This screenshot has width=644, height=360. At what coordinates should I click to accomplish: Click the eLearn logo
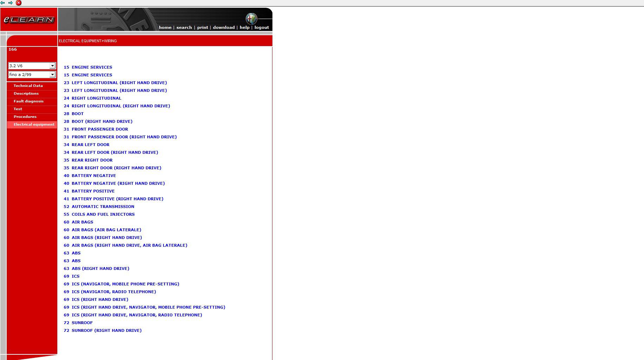pyautogui.click(x=29, y=20)
